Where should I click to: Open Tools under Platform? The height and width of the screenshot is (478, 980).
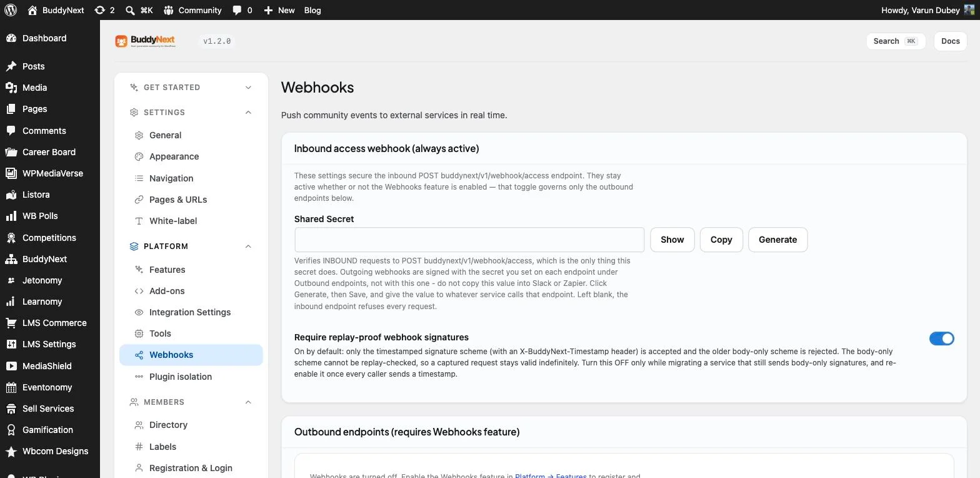(191, 333)
